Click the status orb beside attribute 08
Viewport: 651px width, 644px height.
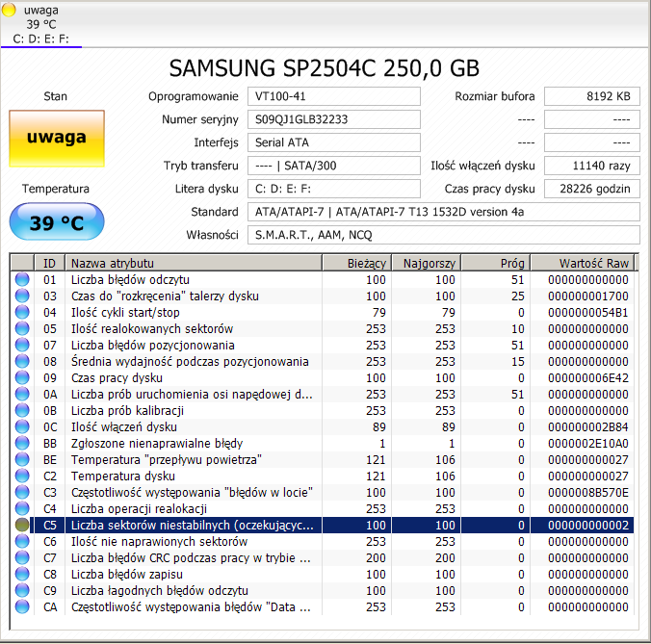click(22, 361)
